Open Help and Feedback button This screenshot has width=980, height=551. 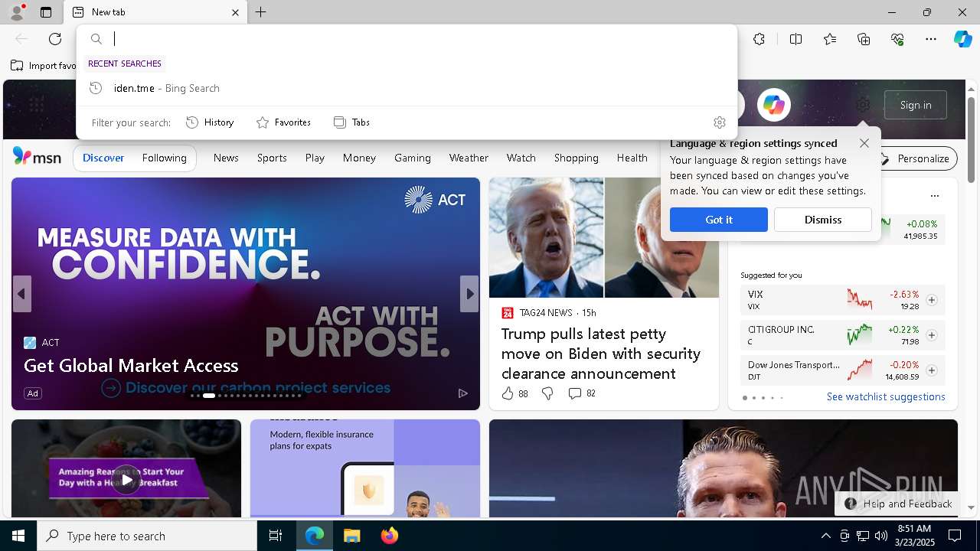(x=897, y=504)
